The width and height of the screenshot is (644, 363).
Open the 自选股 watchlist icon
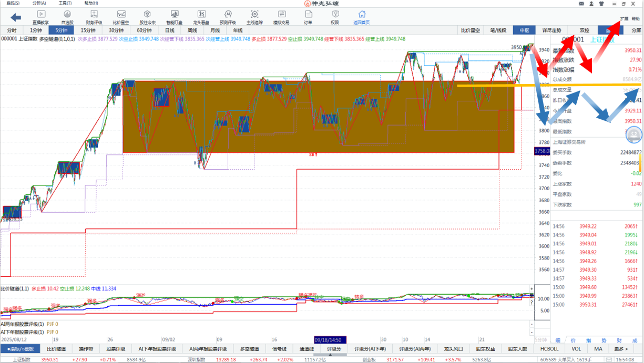(x=67, y=17)
